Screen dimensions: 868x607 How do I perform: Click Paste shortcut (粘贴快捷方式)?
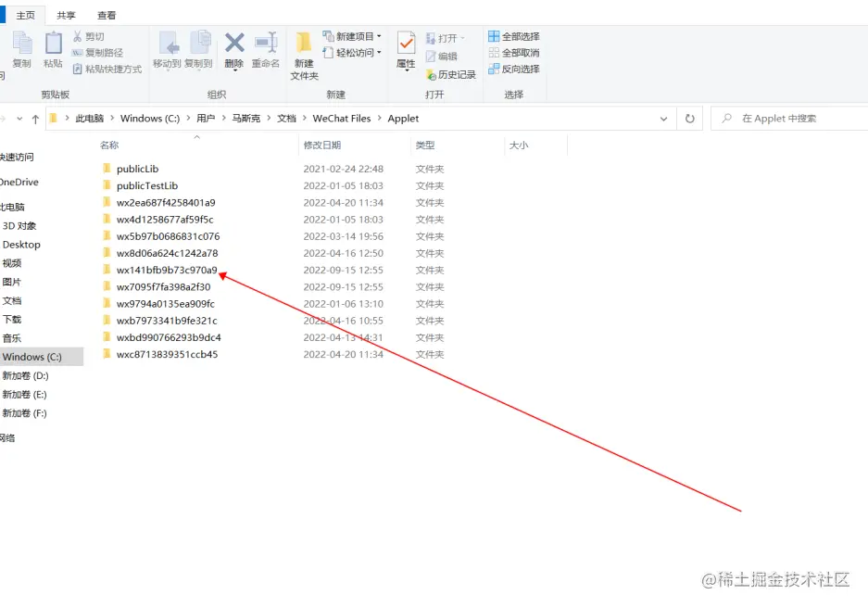[107, 69]
